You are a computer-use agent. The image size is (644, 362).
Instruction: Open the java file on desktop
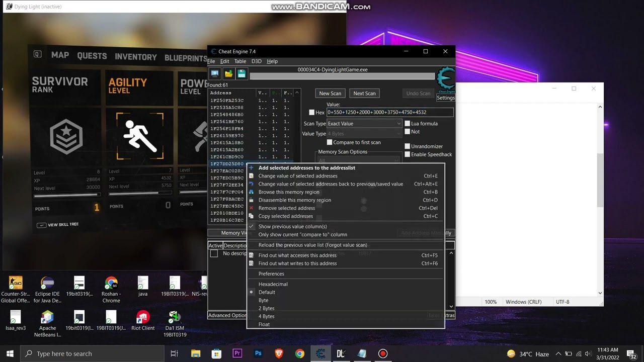pos(143,286)
